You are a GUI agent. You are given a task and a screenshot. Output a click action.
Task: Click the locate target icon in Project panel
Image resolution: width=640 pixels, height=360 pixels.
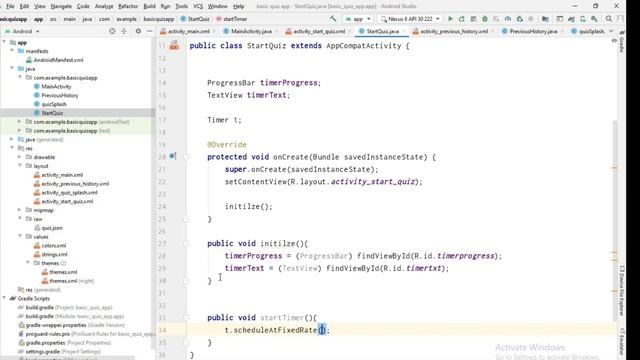click(112, 31)
